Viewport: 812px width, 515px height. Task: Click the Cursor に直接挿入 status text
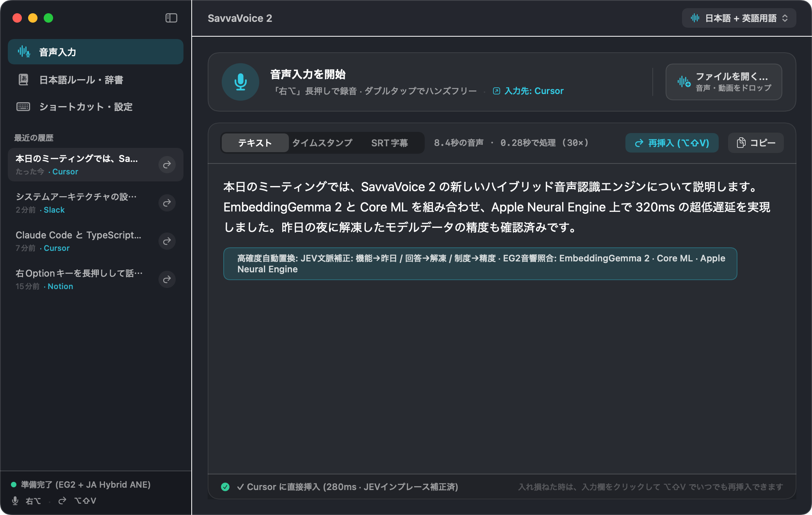[x=347, y=487]
